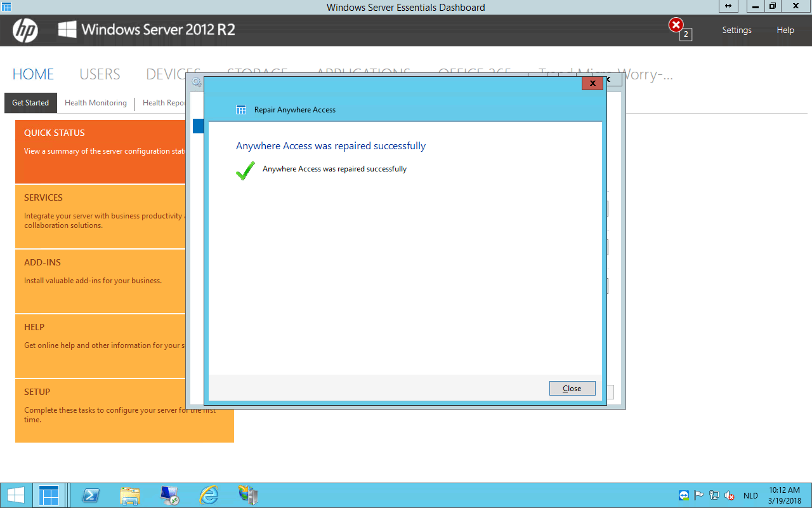Open the Windows Start button
Image resolution: width=812 pixels, height=508 pixels.
[16, 495]
